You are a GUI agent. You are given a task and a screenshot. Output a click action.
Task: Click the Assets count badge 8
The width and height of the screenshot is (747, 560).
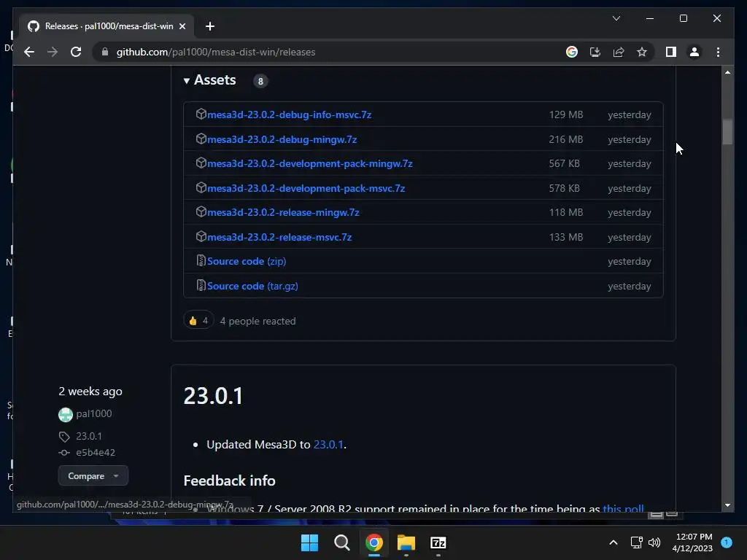pyautogui.click(x=260, y=82)
